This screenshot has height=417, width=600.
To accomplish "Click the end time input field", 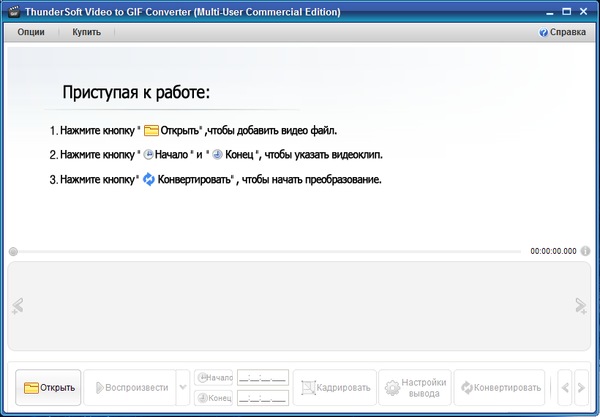I will [x=262, y=397].
